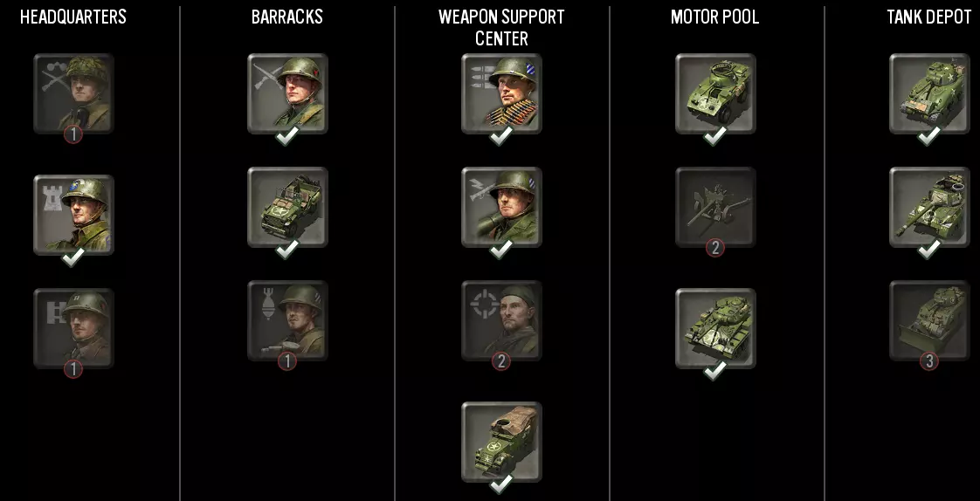
Task: Select the locked anti-tank gun icon
Action: (715, 207)
